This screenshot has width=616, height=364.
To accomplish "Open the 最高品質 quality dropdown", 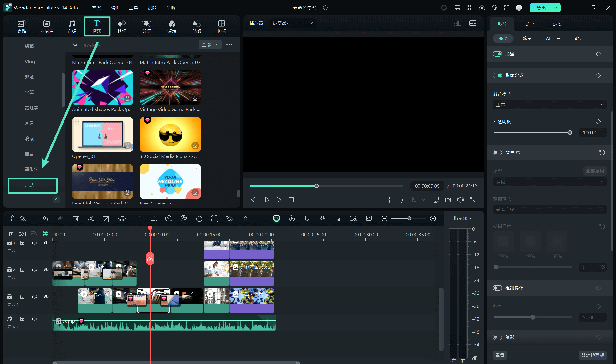I will (x=292, y=23).
